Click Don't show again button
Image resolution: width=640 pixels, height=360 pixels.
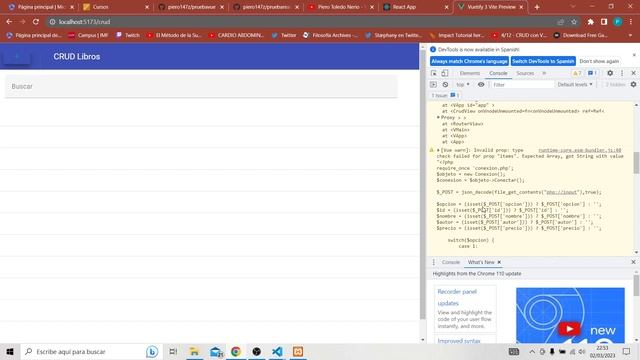pyautogui.click(x=599, y=61)
